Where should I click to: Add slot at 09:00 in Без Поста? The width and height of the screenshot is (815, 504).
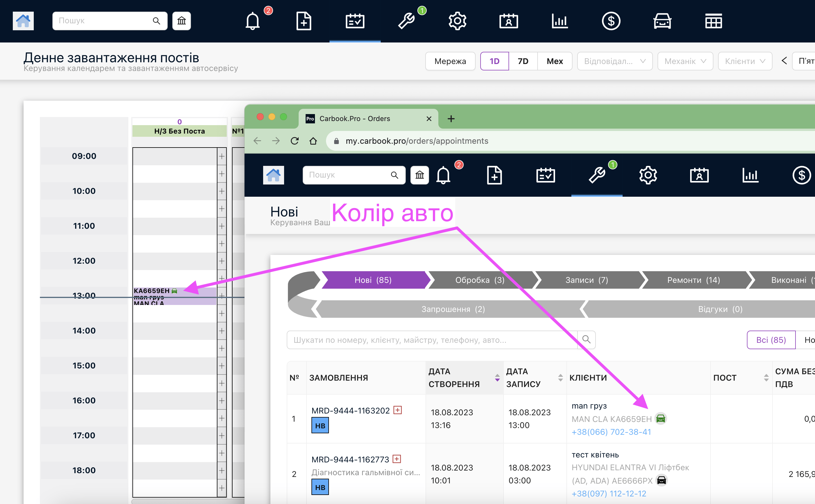coord(222,156)
